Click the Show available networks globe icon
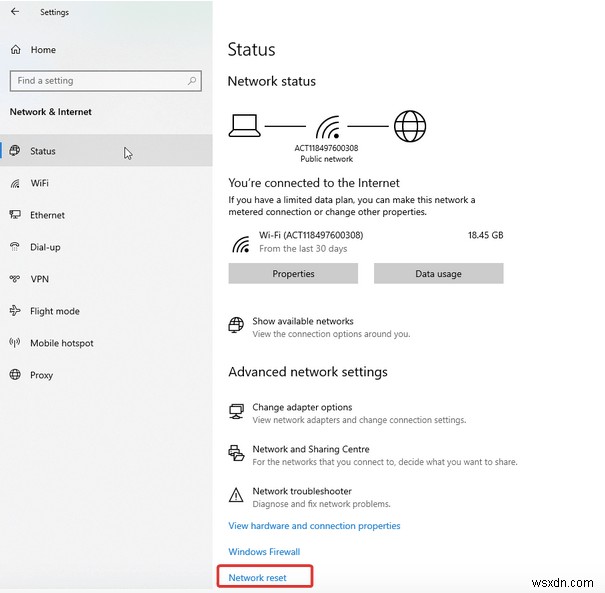Image resolution: width=605 pixels, height=593 pixels. coord(236,325)
